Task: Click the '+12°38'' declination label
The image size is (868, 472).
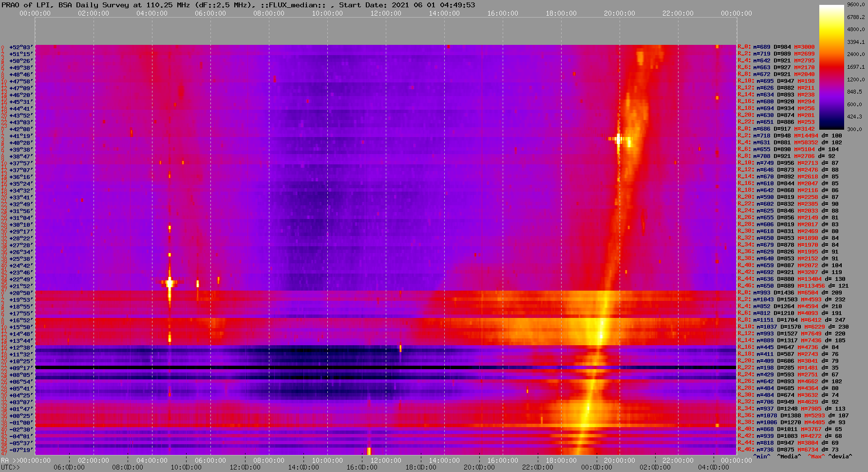Action: 21,348
